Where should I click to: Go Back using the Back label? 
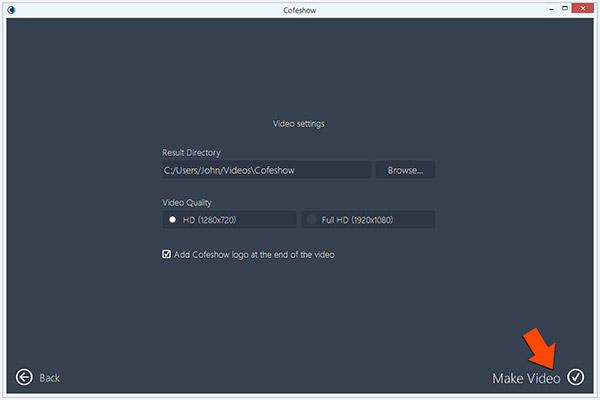click(49, 378)
